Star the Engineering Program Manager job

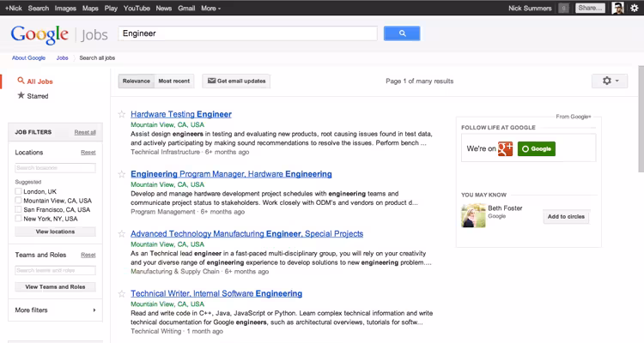tap(122, 174)
